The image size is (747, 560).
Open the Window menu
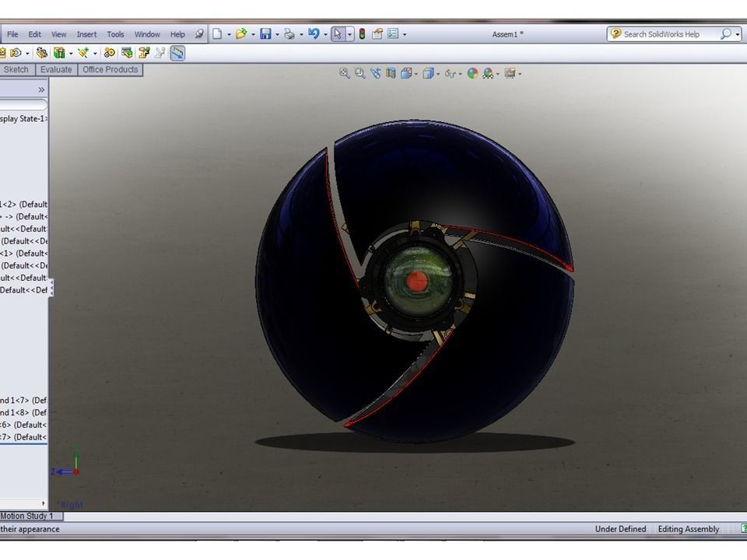(x=147, y=34)
